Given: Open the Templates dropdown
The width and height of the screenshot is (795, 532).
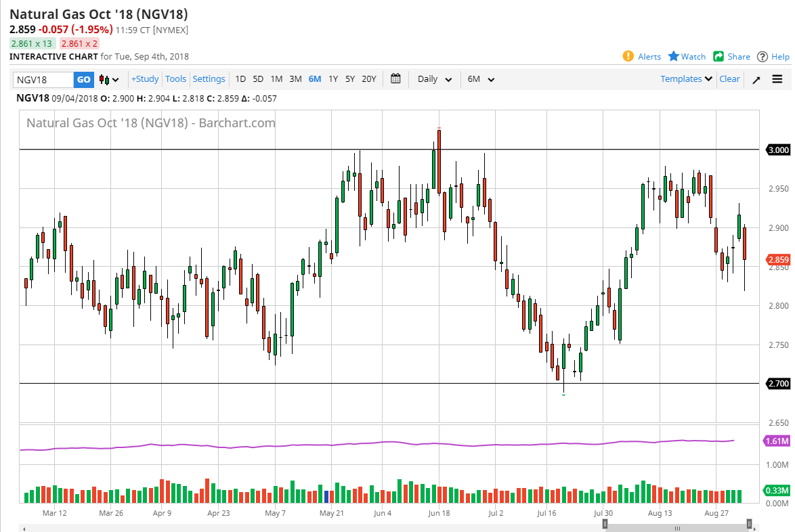Looking at the screenshot, I should coord(686,79).
